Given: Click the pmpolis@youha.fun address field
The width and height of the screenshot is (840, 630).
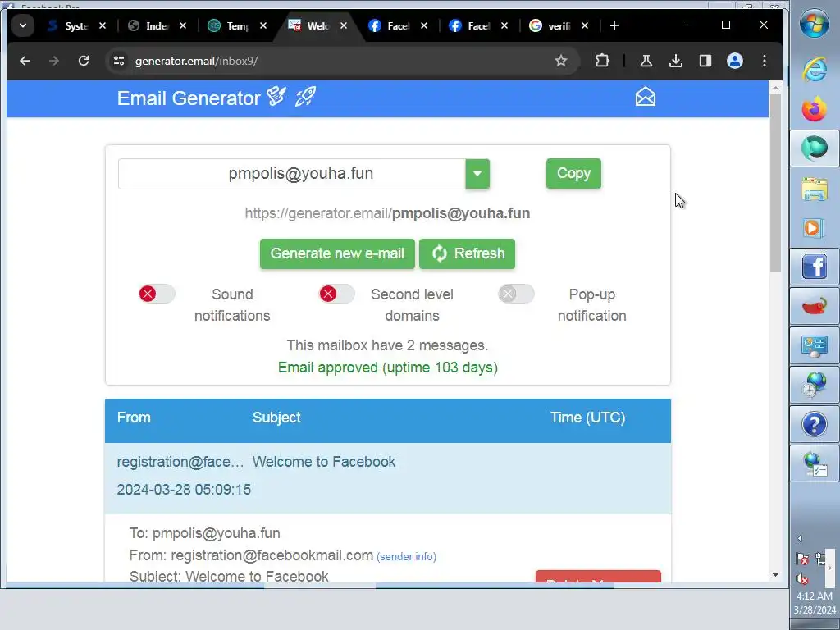Looking at the screenshot, I should coord(292,174).
